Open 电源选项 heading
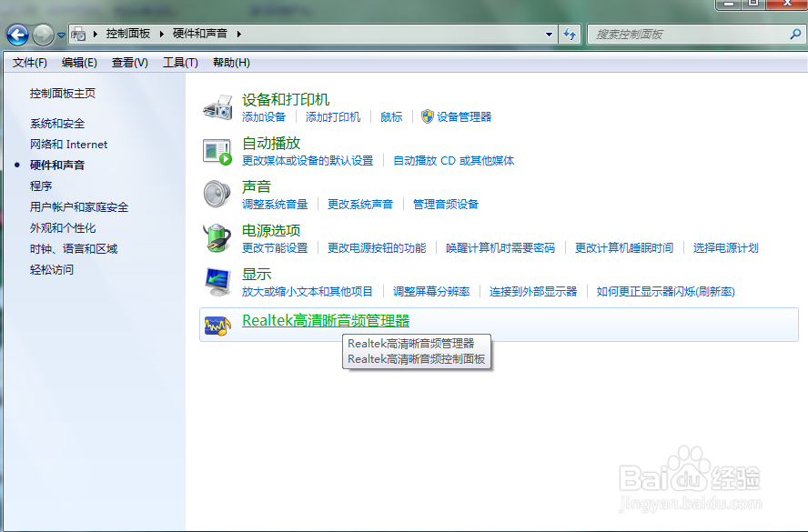This screenshot has height=532, width=808. point(271,230)
